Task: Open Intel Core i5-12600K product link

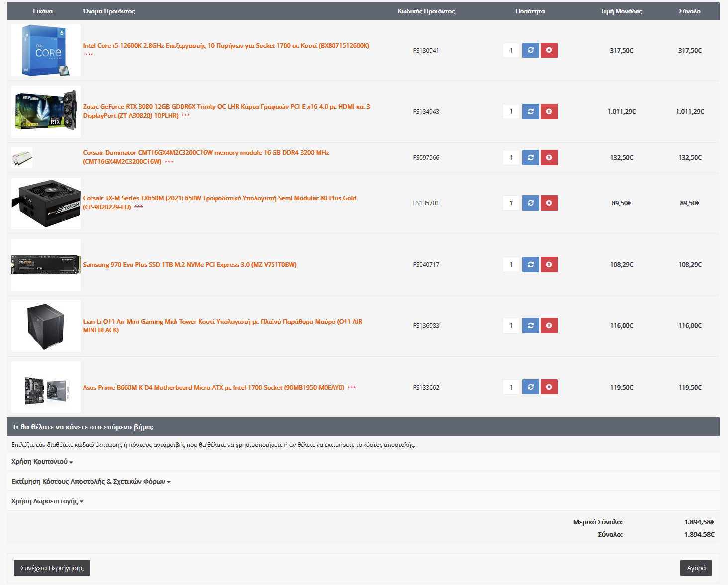Action: click(226, 46)
